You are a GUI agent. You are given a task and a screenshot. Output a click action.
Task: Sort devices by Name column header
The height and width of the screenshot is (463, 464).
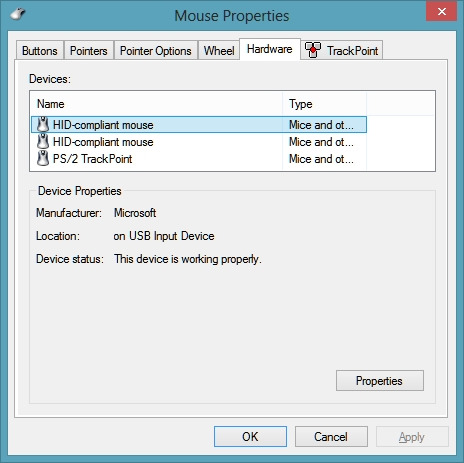(x=156, y=104)
